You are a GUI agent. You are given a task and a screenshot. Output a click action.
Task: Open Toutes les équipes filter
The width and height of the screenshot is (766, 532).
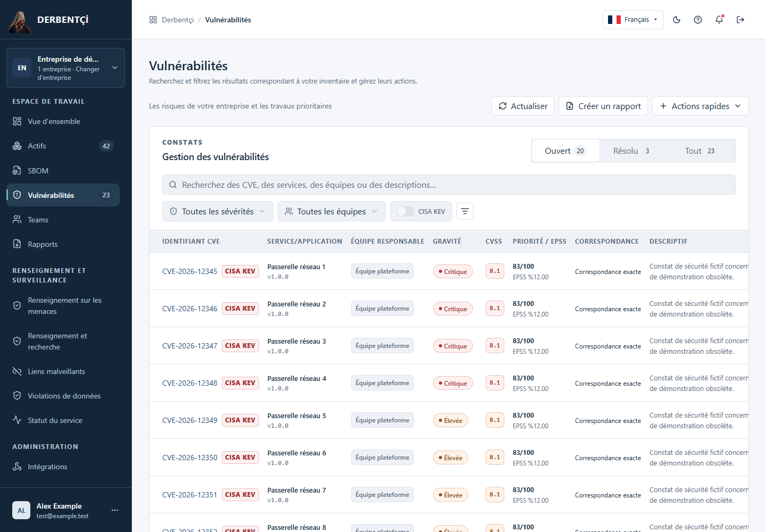pos(331,211)
